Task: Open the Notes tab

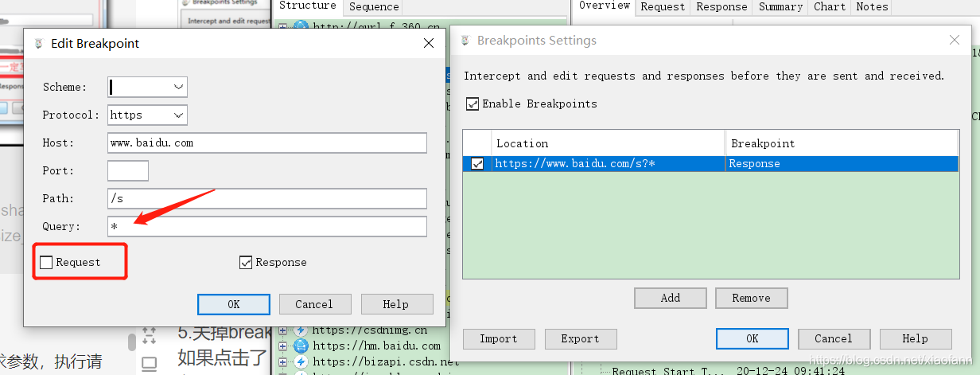Action: click(x=872, y=7)
